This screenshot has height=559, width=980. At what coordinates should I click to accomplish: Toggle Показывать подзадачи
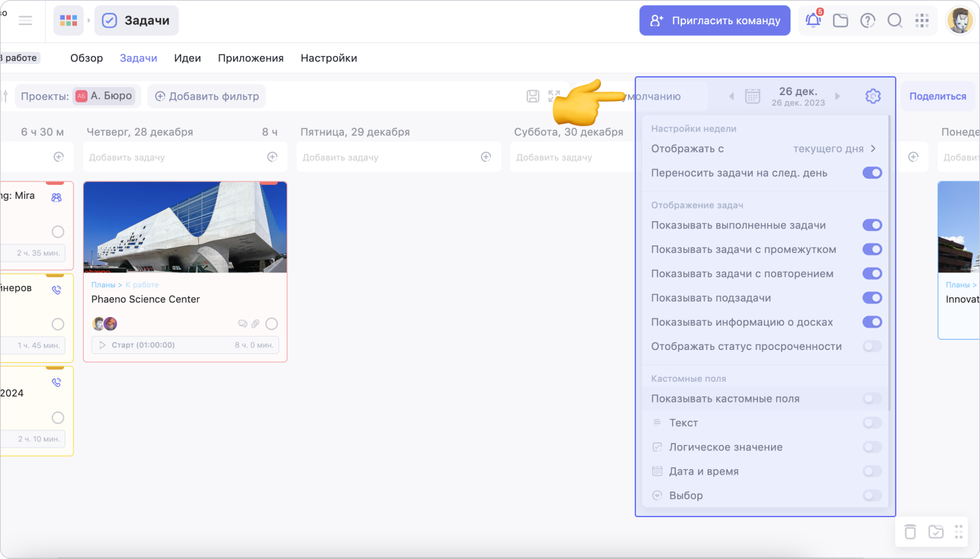tap(872, 298)
